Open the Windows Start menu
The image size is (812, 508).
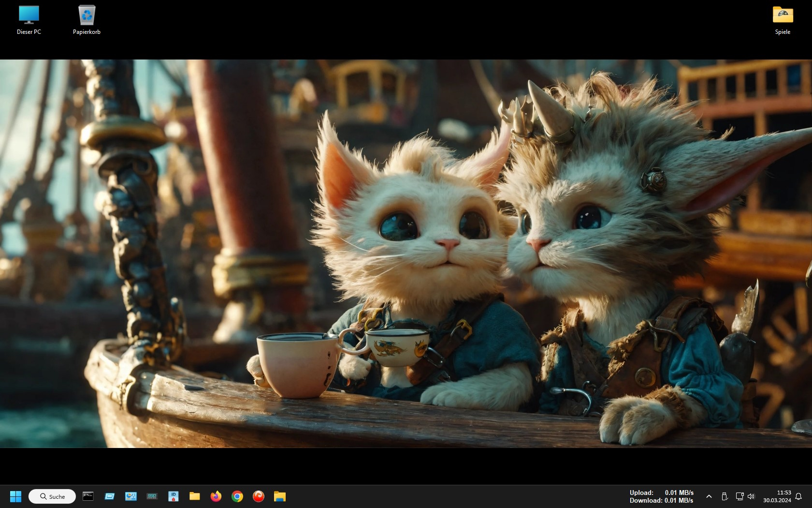[15, 496]
